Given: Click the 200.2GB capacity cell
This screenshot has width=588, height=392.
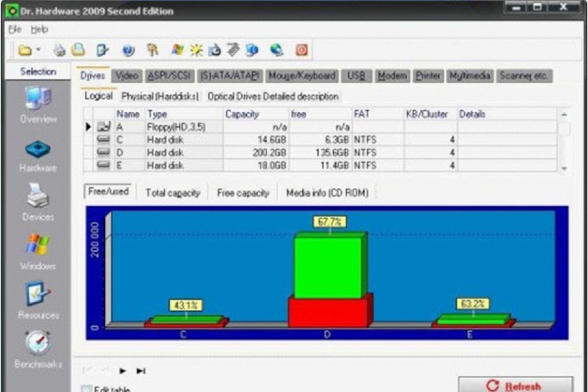Looking at the screenshot, I should click(256, 152).
